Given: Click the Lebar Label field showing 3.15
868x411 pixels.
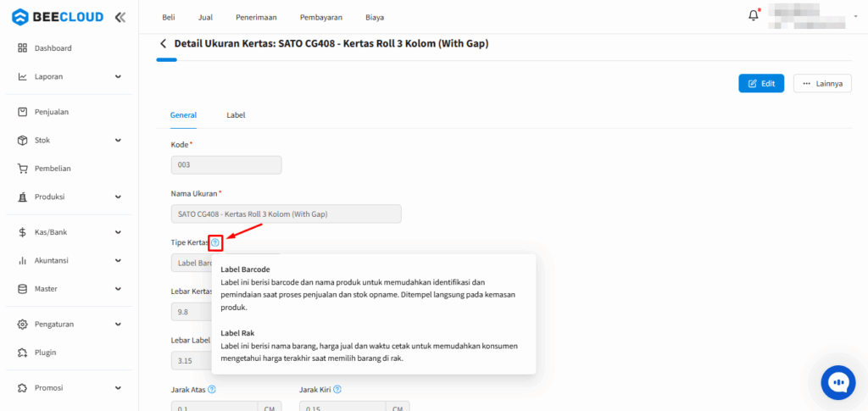Looking at the screenshot, I should [x=192, y=361].
